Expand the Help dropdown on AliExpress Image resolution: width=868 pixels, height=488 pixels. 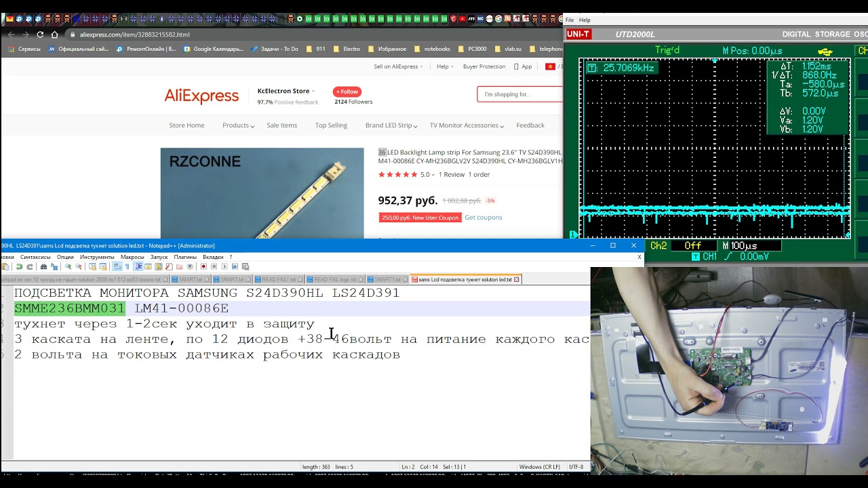(444, 66)
